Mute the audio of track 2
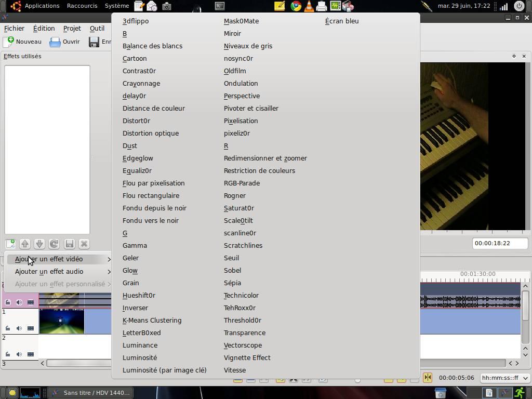 (x=19, y=354)
